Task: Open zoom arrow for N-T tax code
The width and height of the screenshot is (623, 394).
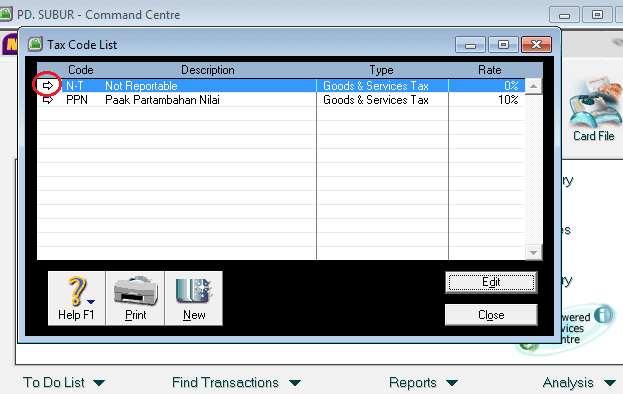Action: coord(48,85)
